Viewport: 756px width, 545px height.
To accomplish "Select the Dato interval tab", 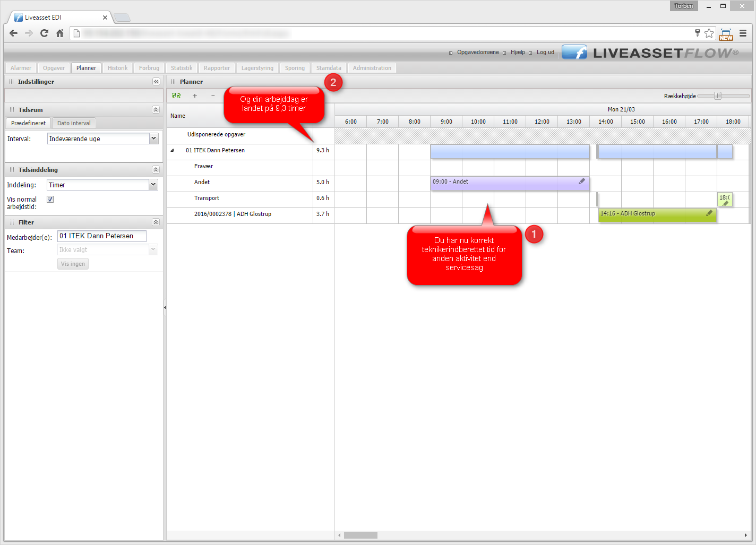I will (x=74, y=123).
